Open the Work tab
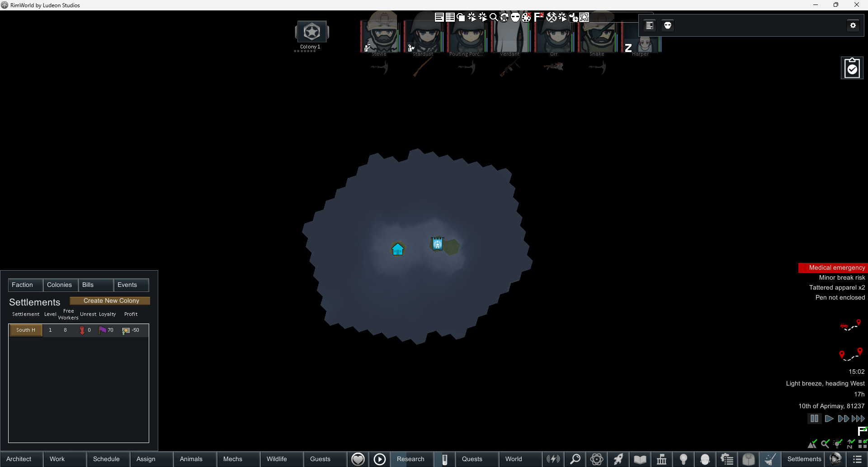The width and height of the screenshot is (868, 467). [x=65, y=459]
